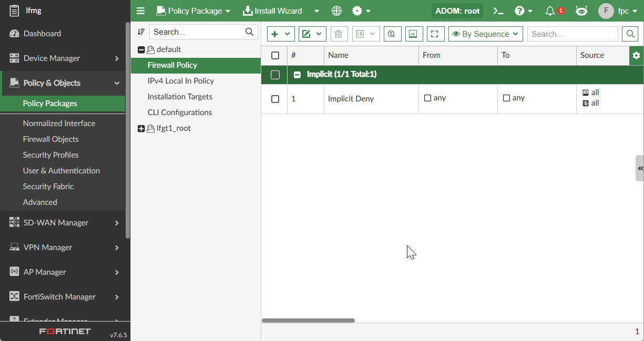Click the horizontal scrollbar under the table
The height and width of the screenshot is (341, 644).
(x=308, y=321)
